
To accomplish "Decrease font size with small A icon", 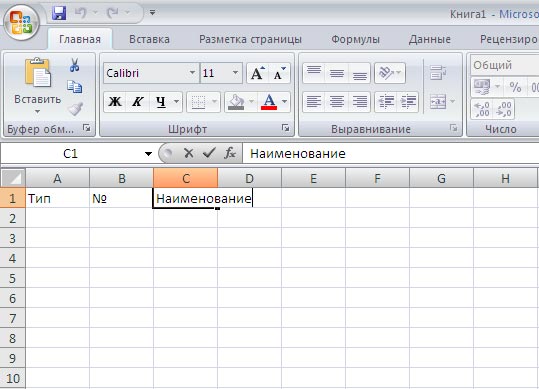I will [279, 73].
